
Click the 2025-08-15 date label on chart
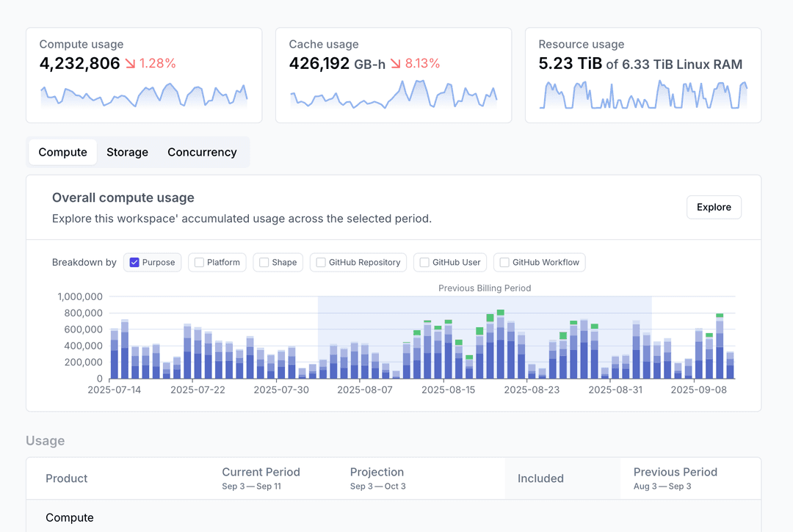448,390
